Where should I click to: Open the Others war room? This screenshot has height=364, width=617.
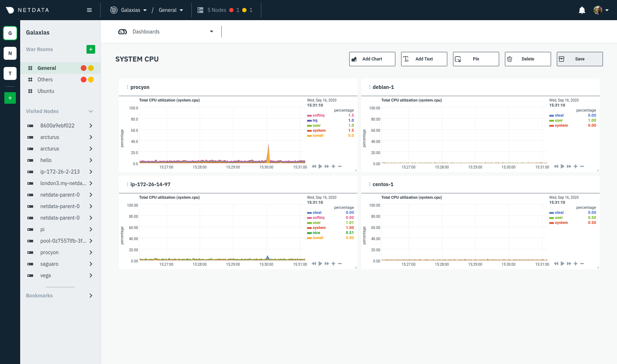point(60,80)
